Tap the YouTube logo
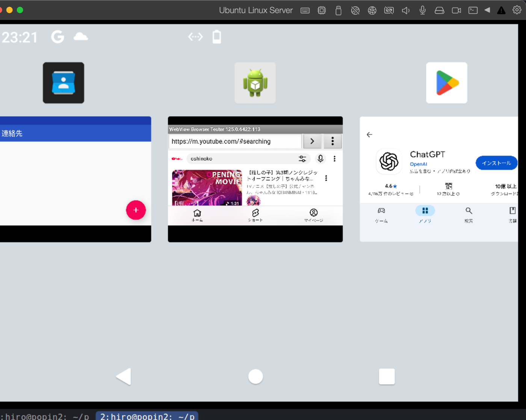The image size is (526, 420). point(177,159)
